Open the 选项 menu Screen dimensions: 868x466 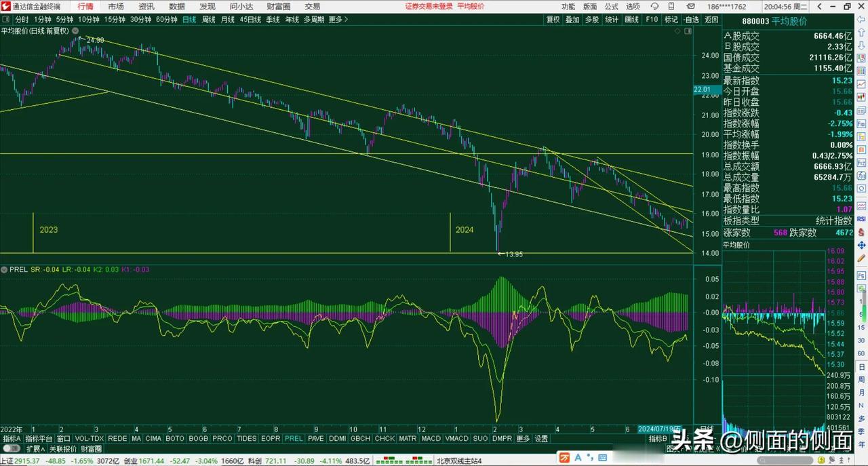(633, 6)
